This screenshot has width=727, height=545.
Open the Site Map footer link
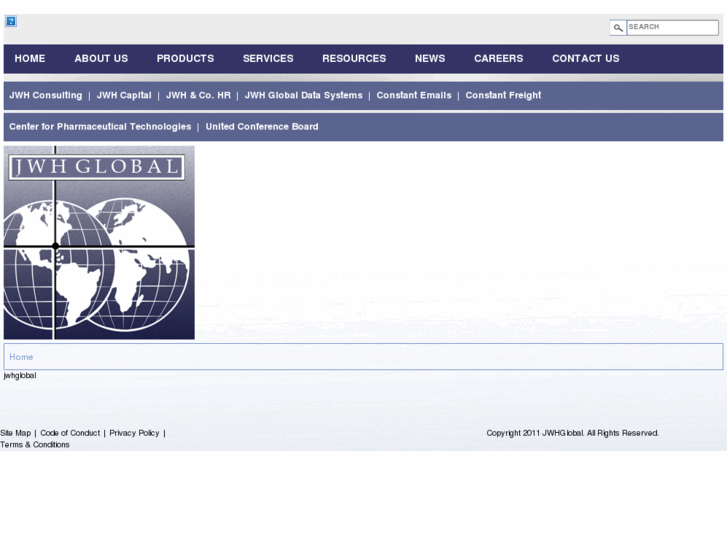pyautogui.click(x=15, y=433)
